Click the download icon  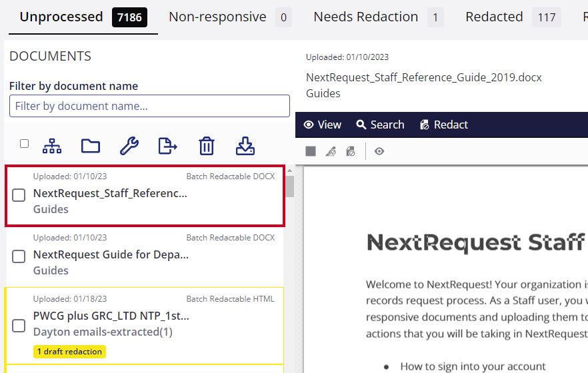click(x=245, y=146)
